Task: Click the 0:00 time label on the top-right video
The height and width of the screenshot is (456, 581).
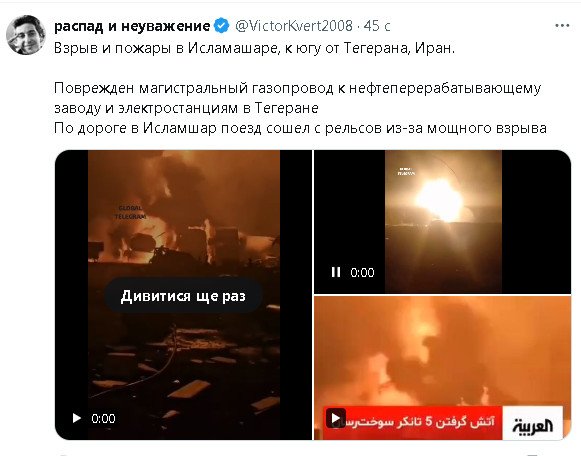Action: (362, 273)
